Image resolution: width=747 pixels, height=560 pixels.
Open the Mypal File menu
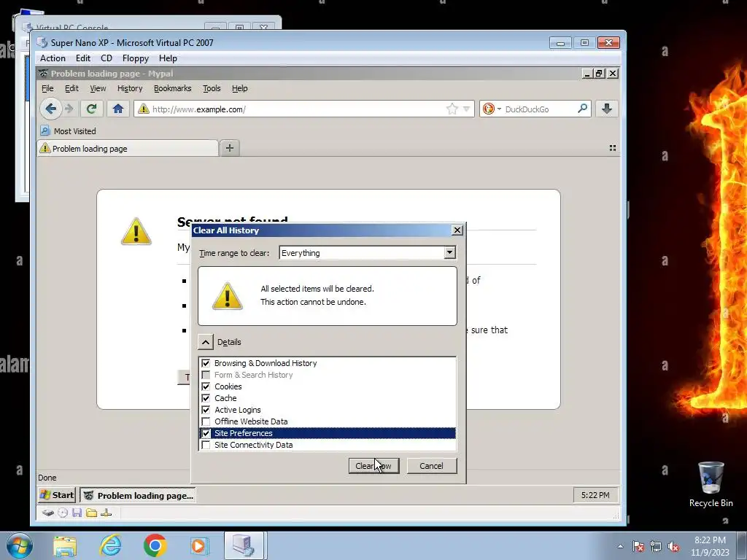pyautogui.click(x=47, y=88)
